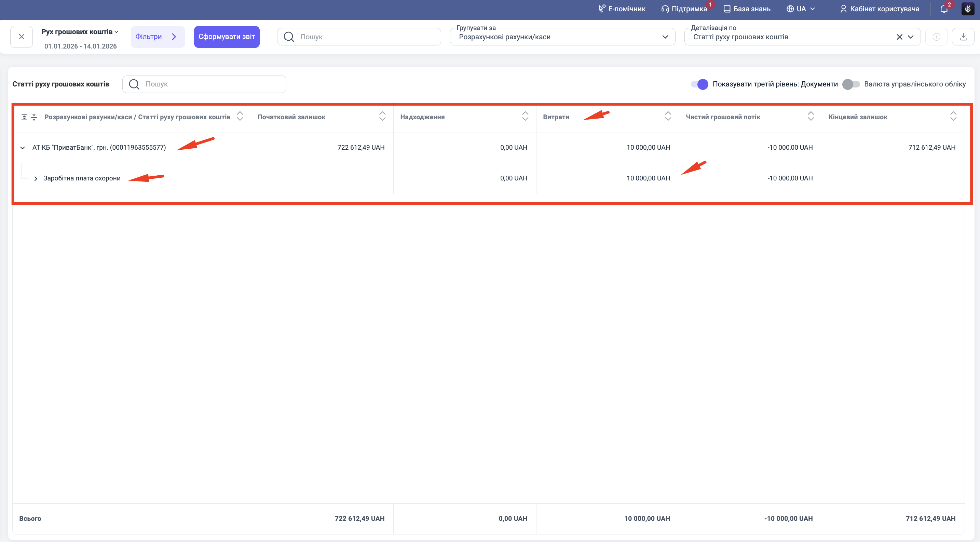Expand the Заробітна плата охорони row
Viewport: 980px width, 542px height.
coord(36,178)
